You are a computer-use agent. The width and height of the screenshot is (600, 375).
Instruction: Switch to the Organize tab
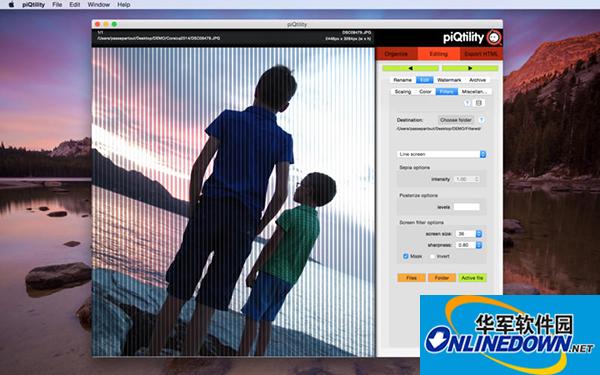point(396,54)
